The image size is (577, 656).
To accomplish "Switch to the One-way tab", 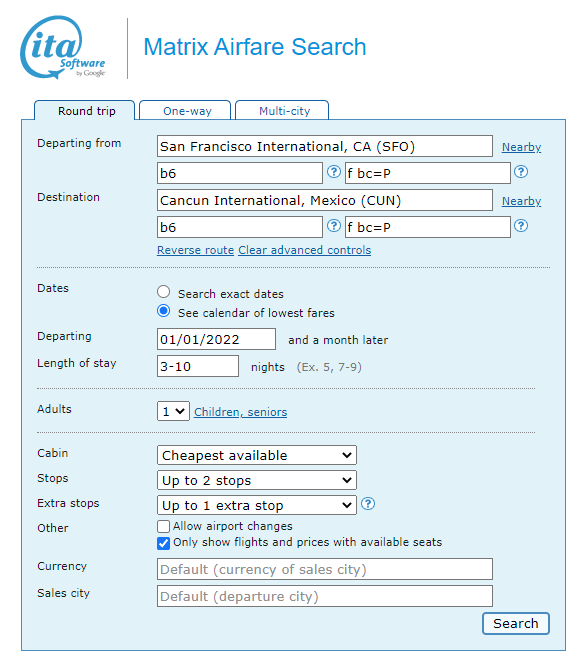I will tap(185, 111).
